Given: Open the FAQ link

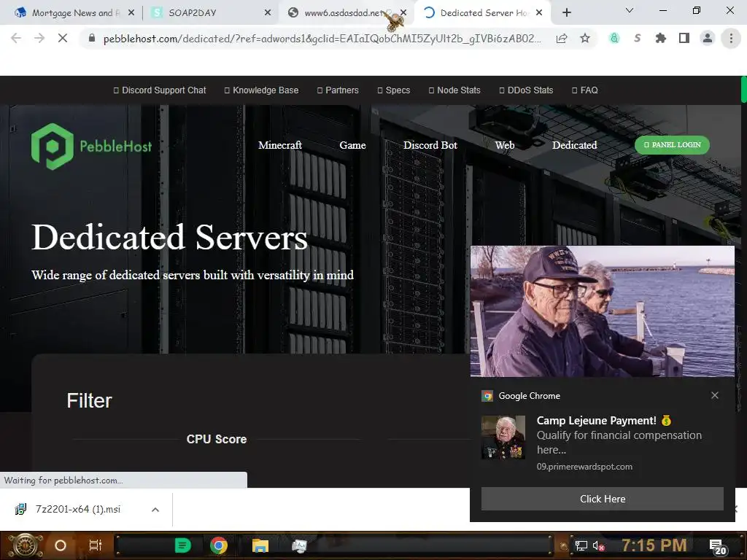Looking at the screenshot, I should point(584,90).
